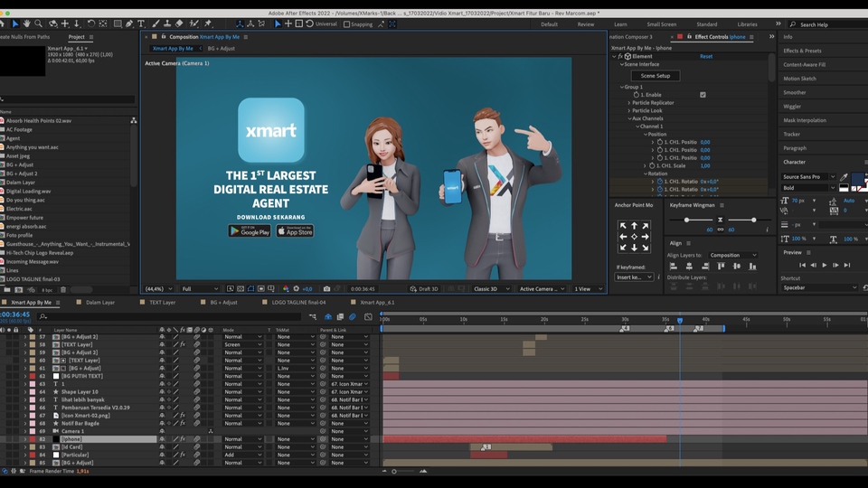Viewport: 868px width, 488px height.
Task: Open the Spacebar shortcut dropdown
Action: [820, 287]
